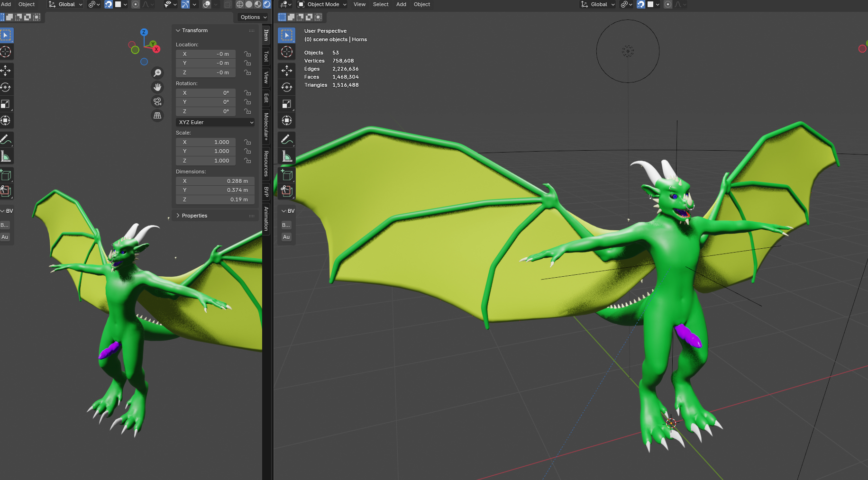The width and height of the screenshot is (868, 480).
Task: Toggle proportional editing in right viewport header
Action: tap(667, 4)
